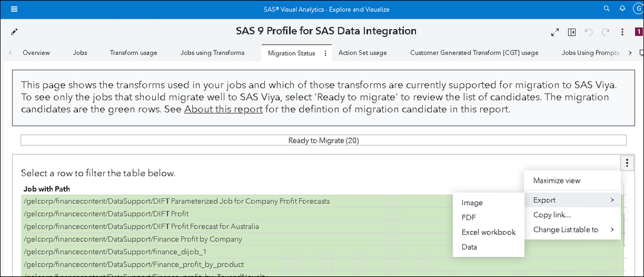Expand report to full screen
The image size is (644, 277).
(554, 32)
